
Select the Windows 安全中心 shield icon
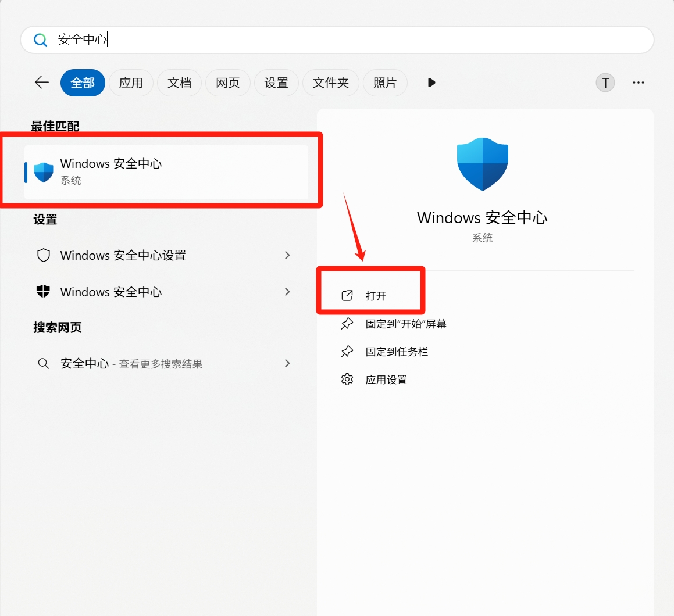[x=42, y=170]
